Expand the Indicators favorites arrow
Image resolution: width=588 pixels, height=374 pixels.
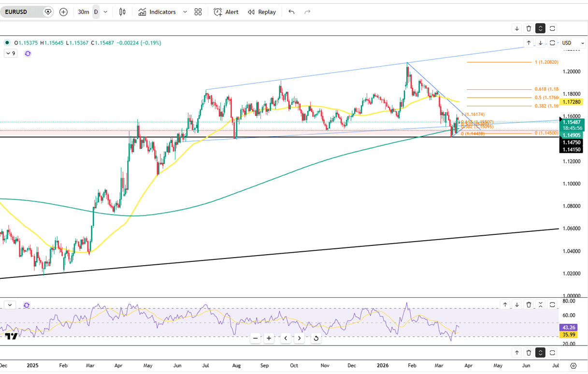(185, 12)
